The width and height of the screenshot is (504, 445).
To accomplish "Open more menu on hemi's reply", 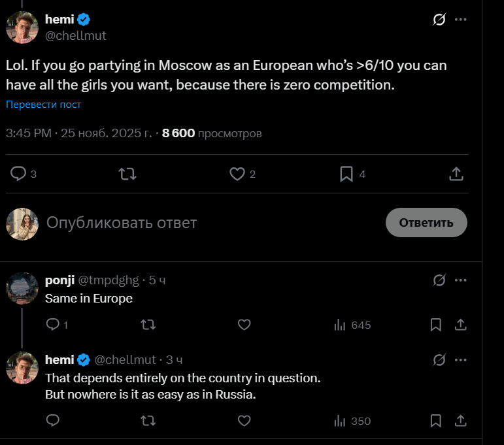I will point(461,360).
